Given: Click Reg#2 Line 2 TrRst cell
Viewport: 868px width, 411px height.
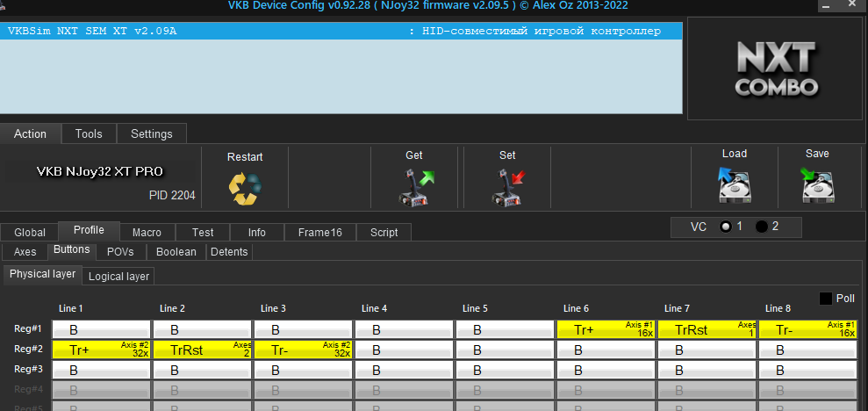Looking at the screenshot, I should (x=202, y=350).
